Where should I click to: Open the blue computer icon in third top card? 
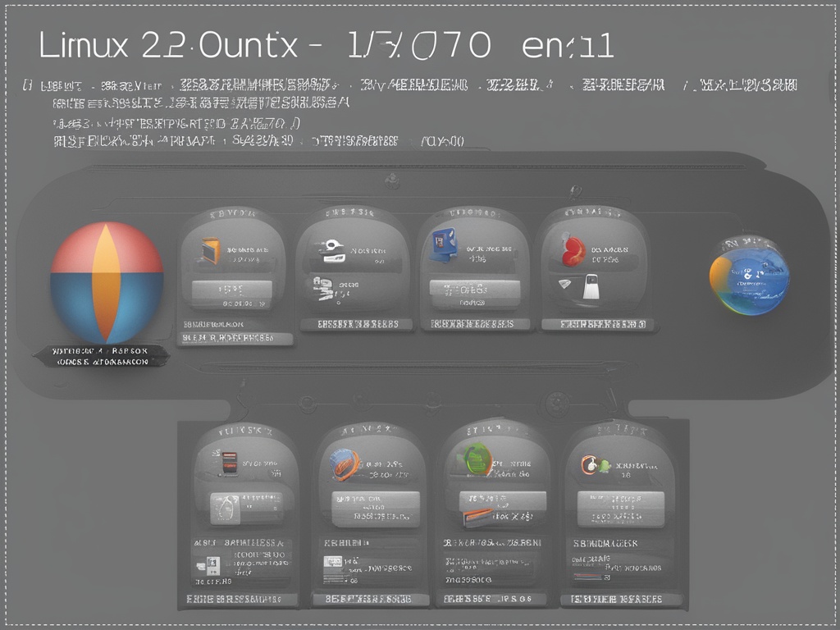[x=443, y=244]
